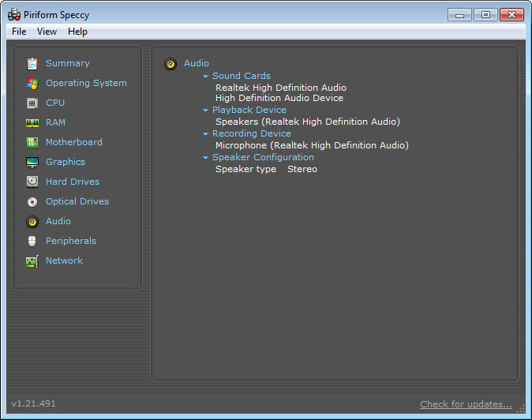
Task: Select the 'Microphone (Realtek High Definition Audio)' row
Action: tap(312, 145)
